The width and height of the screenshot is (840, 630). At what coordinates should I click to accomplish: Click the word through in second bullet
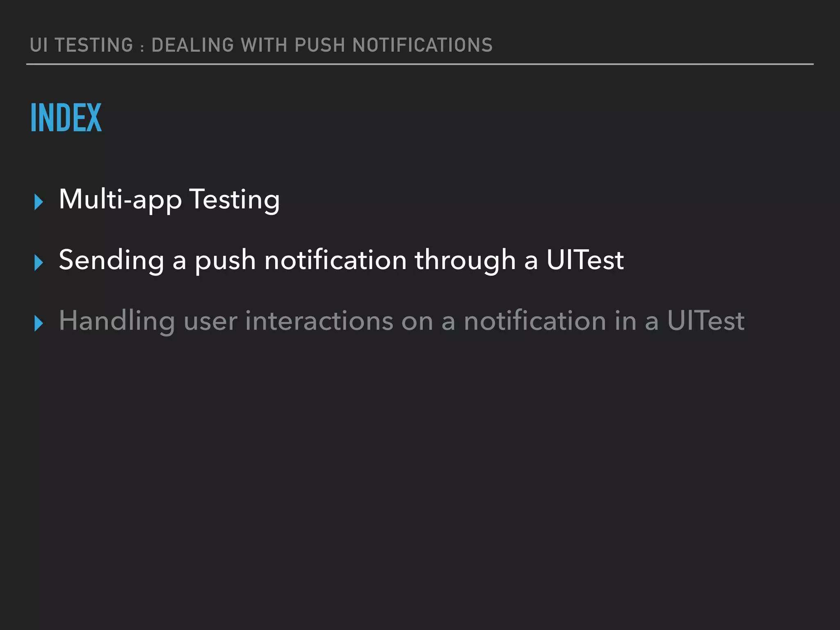tap(465, 260)
